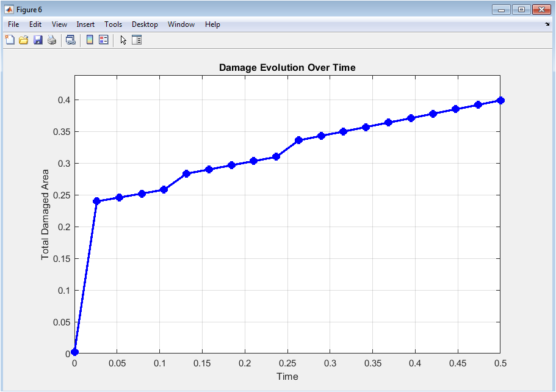Open the Edit menu
This screenshot has height=392, width=556.
pyautogui.click(x=35, y=24)
